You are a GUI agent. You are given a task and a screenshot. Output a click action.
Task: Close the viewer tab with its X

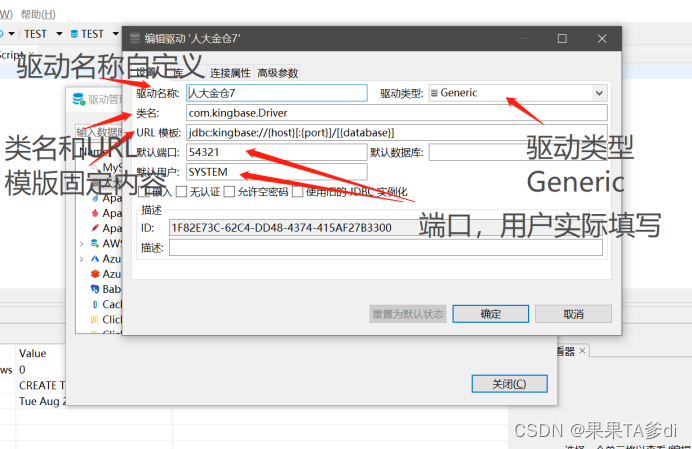click(x=582, y=351)
